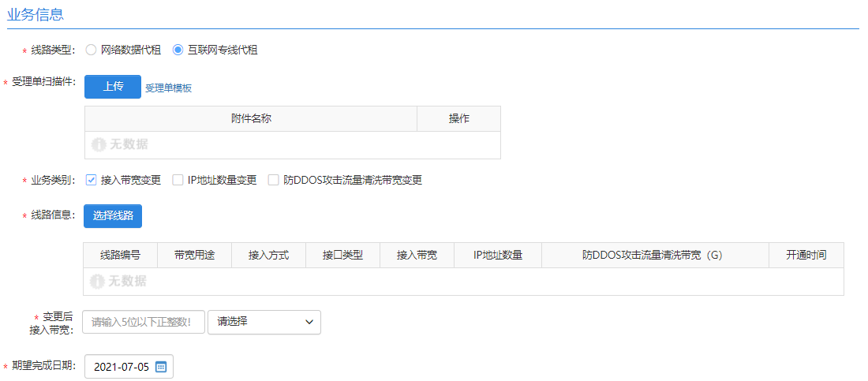Click the 带宽用途 column header
This screenshot has width=868, height=381.
pyautogui.click(x=194, y=256)
